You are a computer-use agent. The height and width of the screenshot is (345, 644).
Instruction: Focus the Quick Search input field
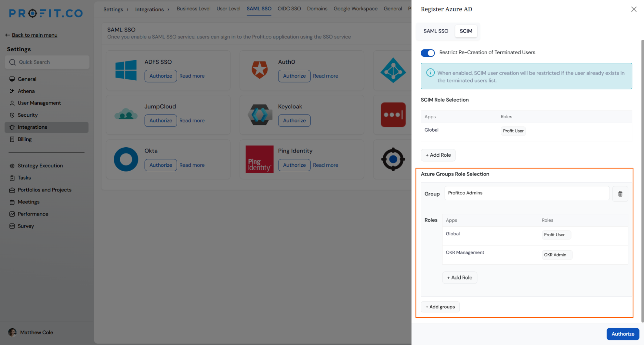click(47, 62)
